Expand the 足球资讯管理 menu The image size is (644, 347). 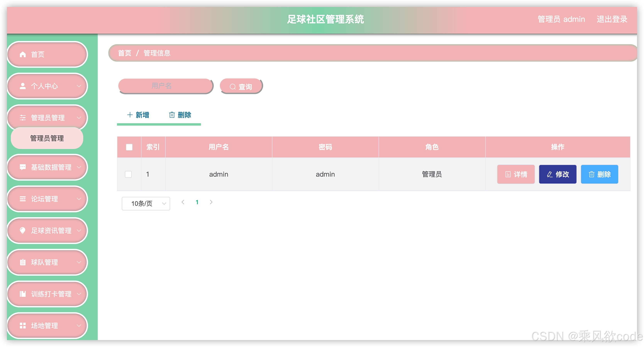[80, 231]
